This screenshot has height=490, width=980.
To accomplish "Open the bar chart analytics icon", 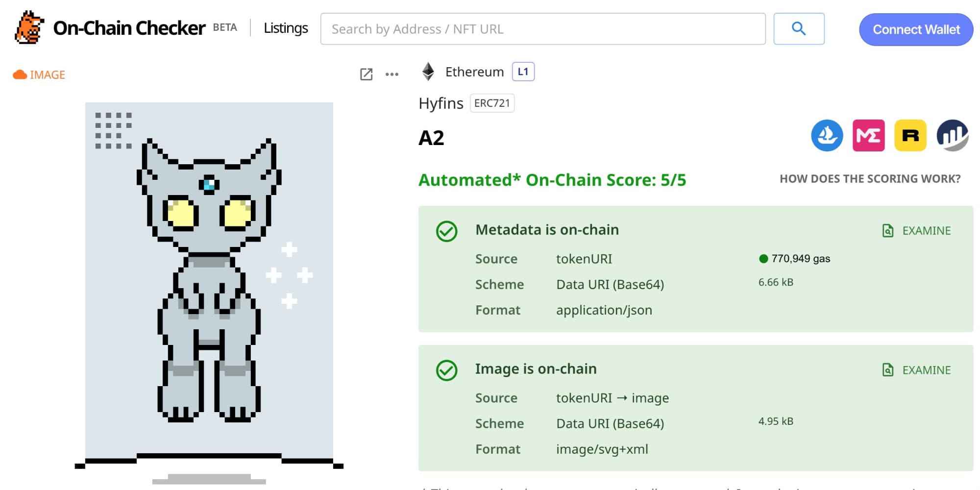I will coord(952,136).
